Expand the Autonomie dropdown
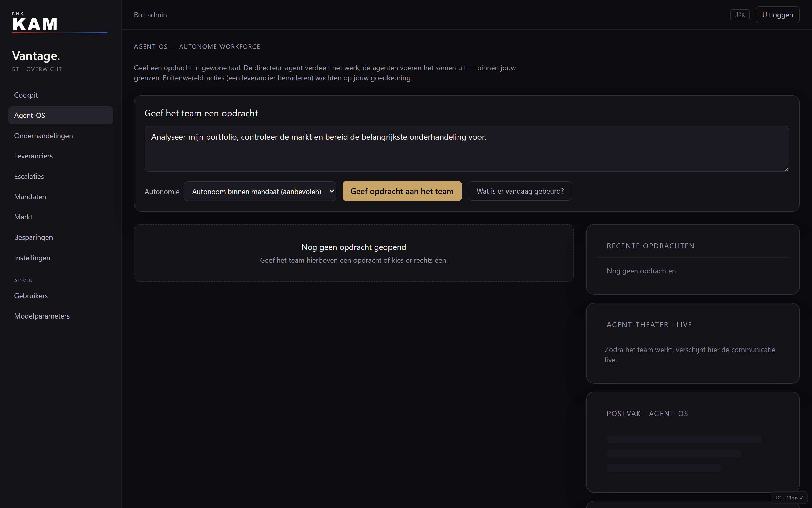 click(x=260, y=191)
